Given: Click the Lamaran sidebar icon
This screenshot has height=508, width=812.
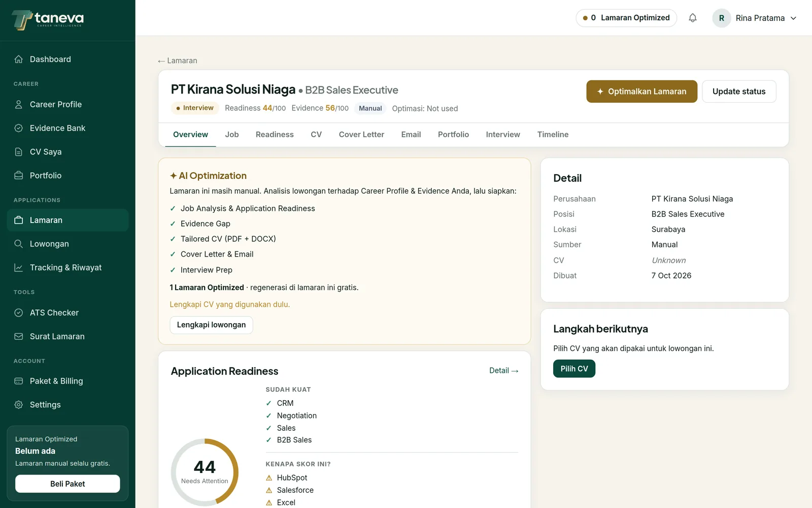Looking at the screenshot, I should [x=19, y=220].
